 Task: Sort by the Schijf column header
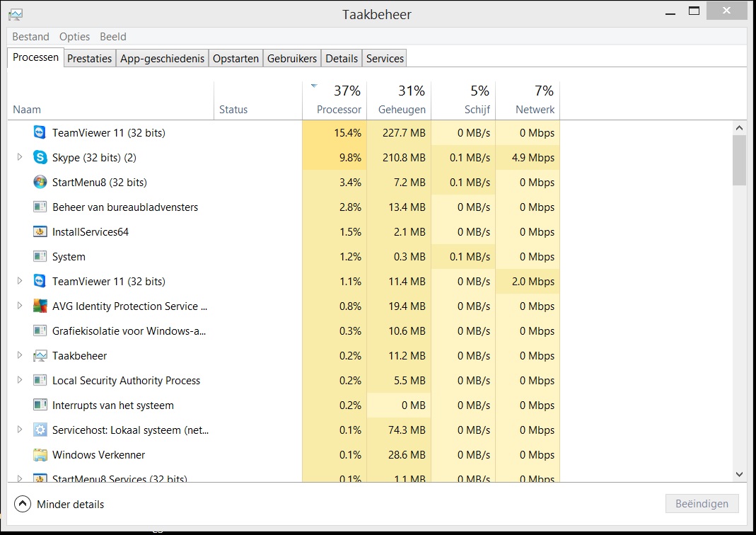(463, 100)
